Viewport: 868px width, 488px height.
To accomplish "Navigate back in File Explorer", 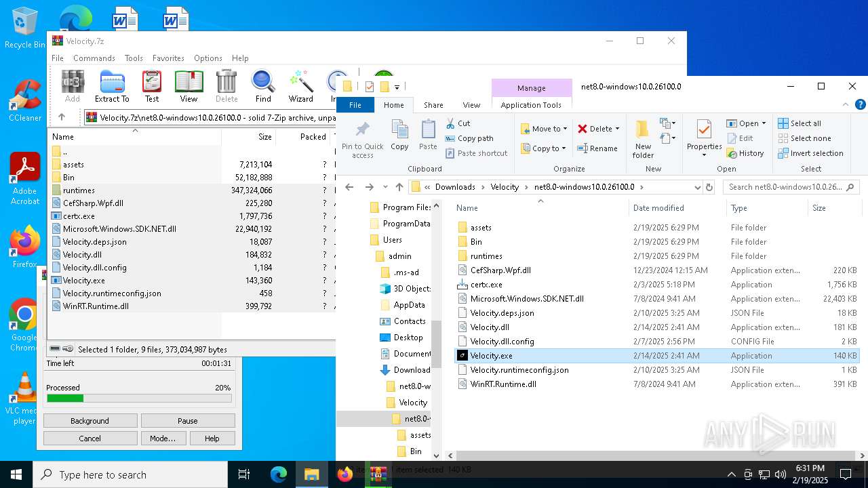I will [349, 187].
